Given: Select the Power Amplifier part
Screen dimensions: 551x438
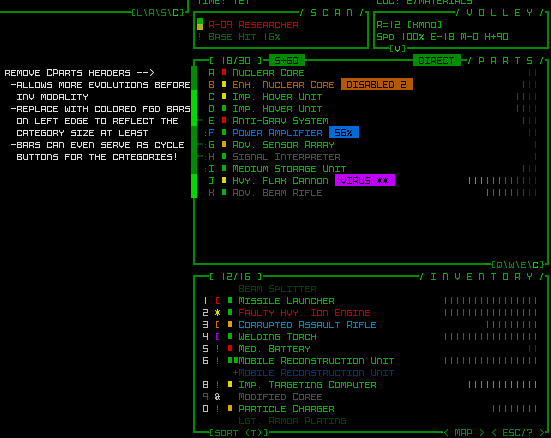Looking at the screenshot, I should (x=277, y=133).
